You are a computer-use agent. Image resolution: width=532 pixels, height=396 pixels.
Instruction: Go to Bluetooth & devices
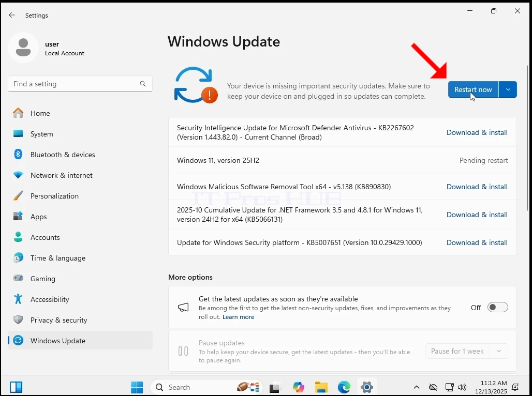pos(80,155)
